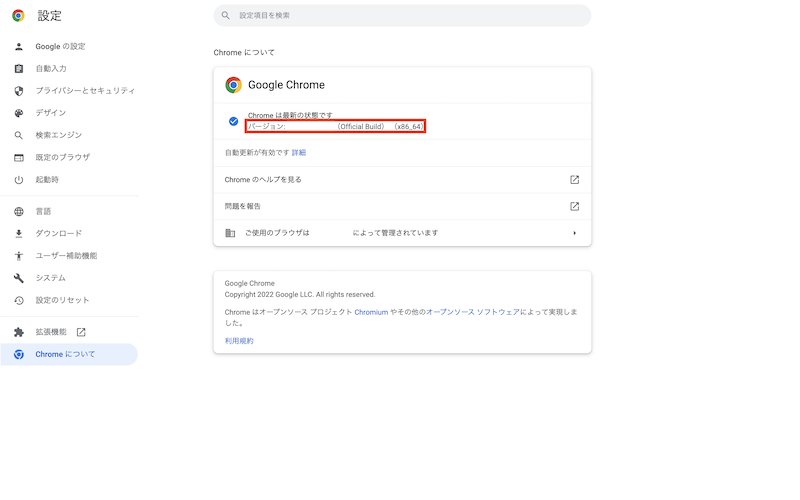Viewport: 800px width, 500px height.
Task: Click external link icon for 問題を報告
Action: tap(574, 206)
